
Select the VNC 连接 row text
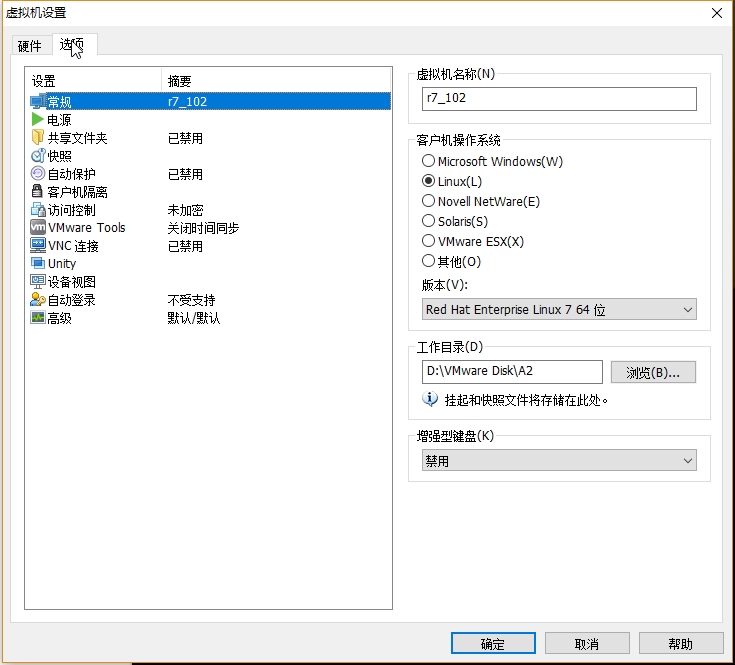[74, 246]
